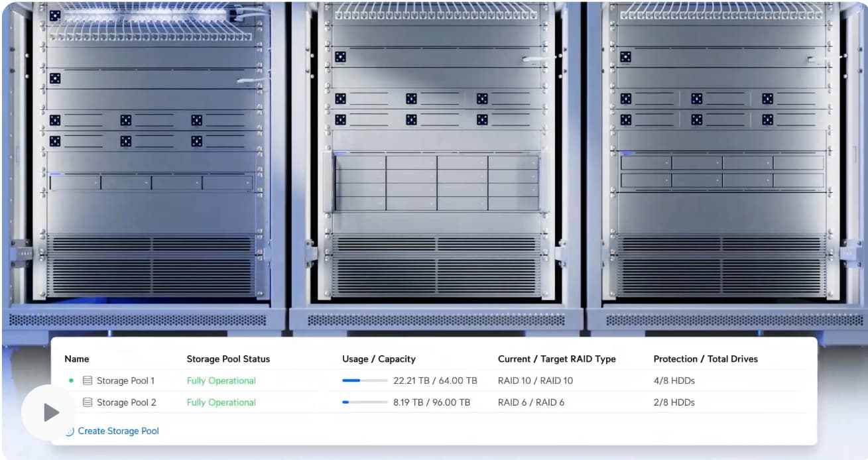Click the Current / Target RAID Type header
Viewport: 868px width, 460px height.
(x=557, y=359)
